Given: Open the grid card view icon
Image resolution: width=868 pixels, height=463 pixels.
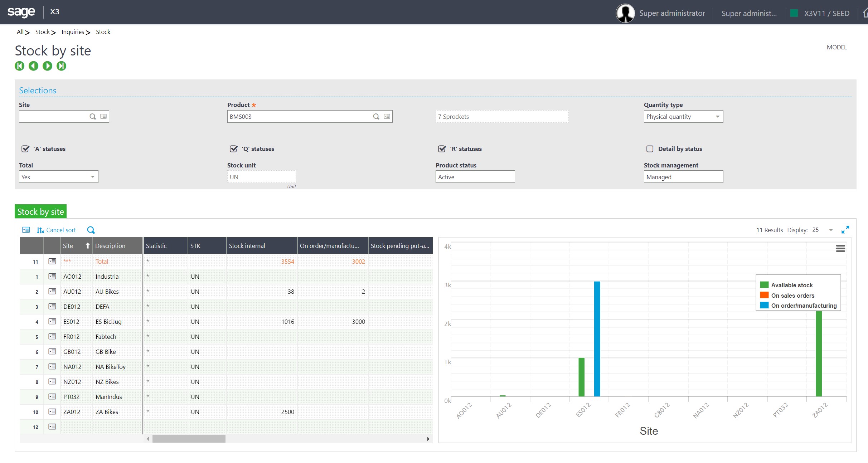Looking at the screenshot, I should (26, 230).
